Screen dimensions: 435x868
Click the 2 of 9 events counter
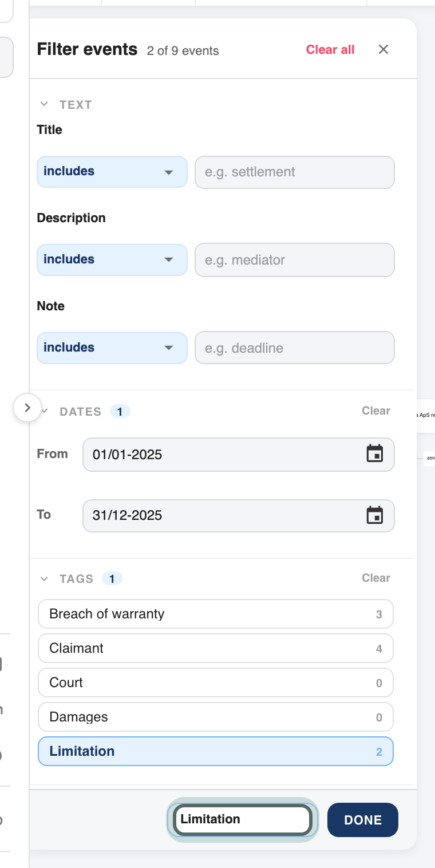183,51
